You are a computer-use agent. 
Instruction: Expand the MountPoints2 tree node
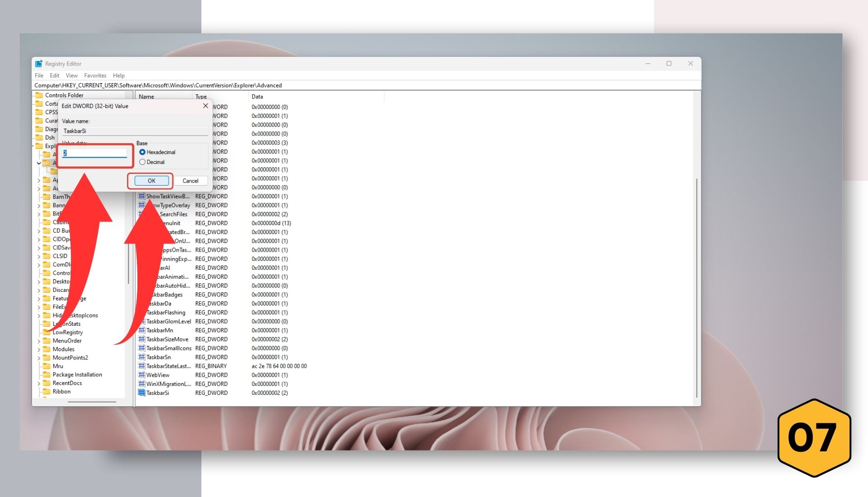click(x=39, y=358)
